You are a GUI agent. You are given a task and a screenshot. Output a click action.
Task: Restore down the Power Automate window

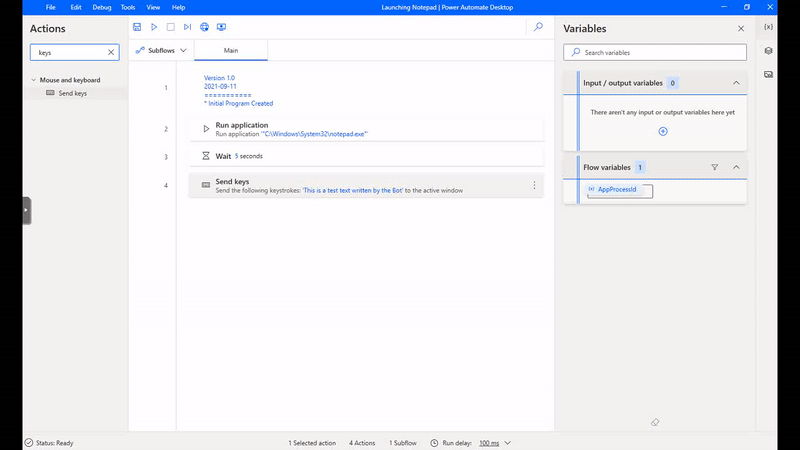click(x=747, y=7)
